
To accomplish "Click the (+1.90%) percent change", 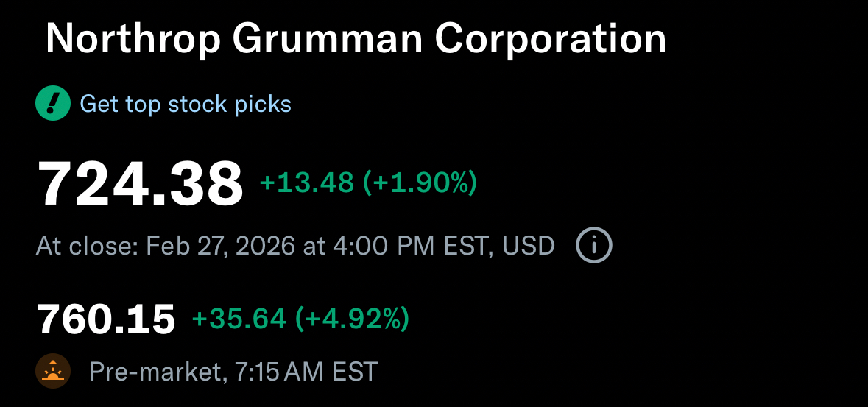I will coord(420,183).
